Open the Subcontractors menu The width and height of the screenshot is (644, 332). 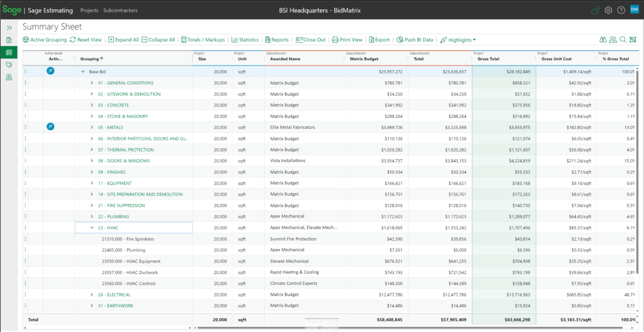(120, 10)
